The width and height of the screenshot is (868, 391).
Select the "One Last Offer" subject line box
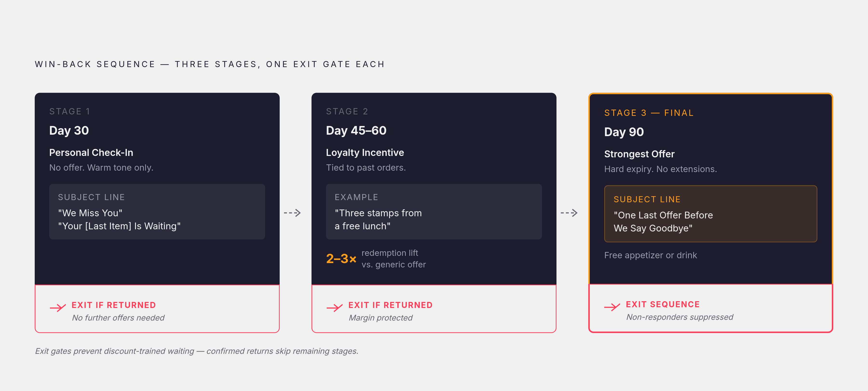click(x=710, y=214)
